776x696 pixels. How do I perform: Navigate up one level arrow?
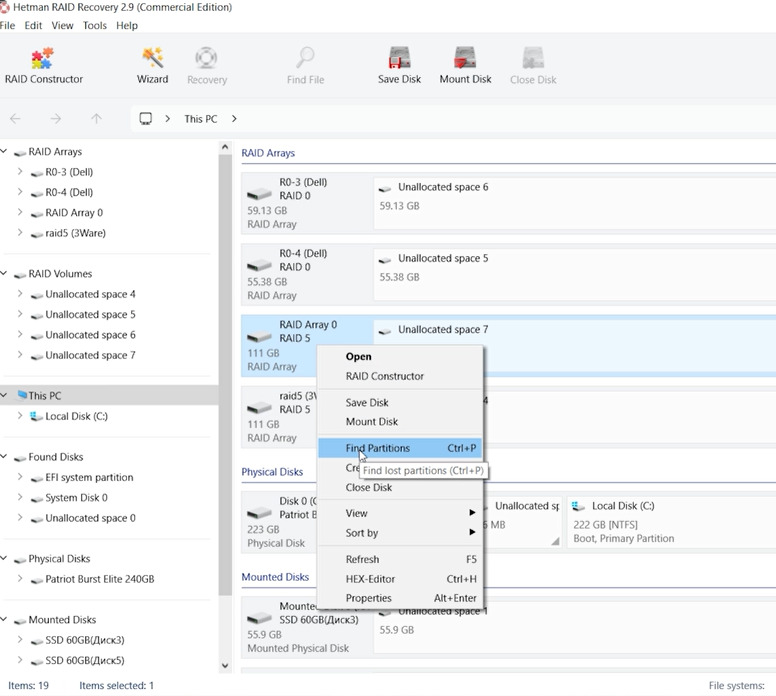(97, 119)
